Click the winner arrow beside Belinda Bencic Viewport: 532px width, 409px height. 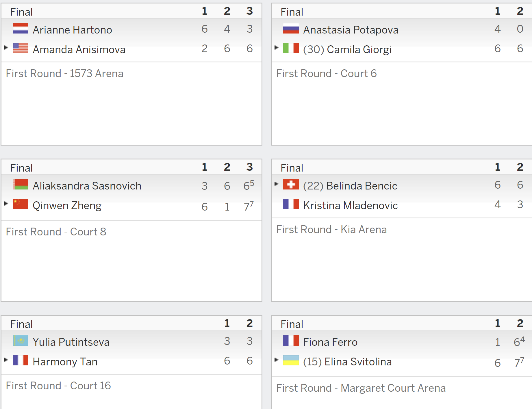pyautogui.click(x=277, y=184)
